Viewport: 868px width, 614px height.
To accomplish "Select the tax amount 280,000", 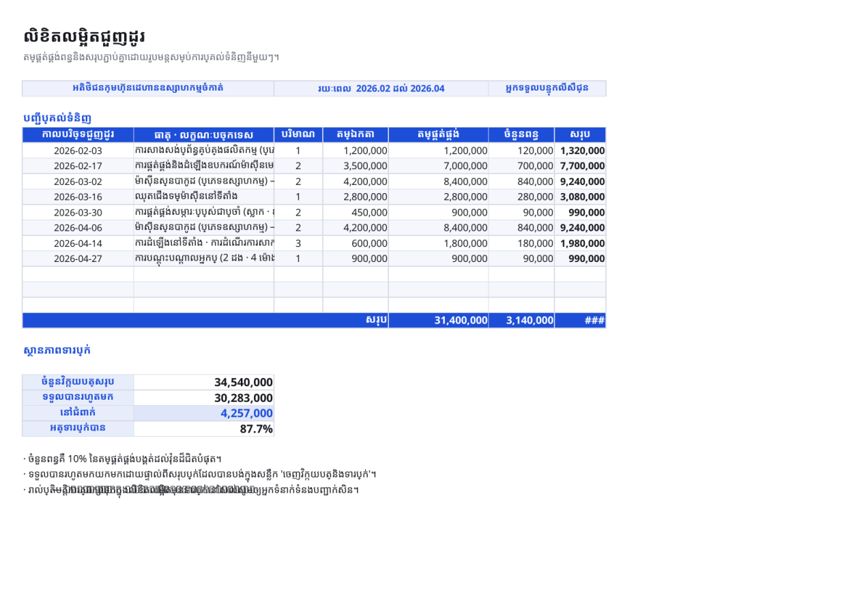I will pyautogui.click(x=521, y=197).
